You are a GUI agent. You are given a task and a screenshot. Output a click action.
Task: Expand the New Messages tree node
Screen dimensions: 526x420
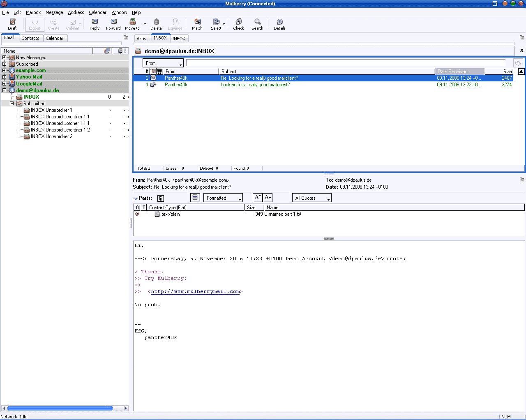pyautogui.click(x=5, y=58)
